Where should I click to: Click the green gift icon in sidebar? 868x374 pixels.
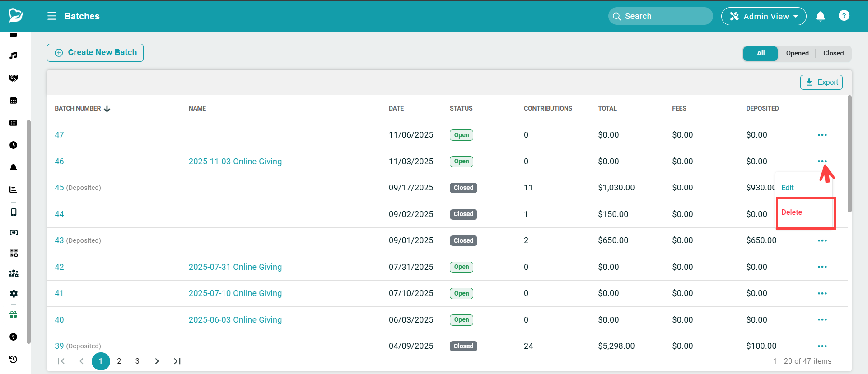[14, 314]
